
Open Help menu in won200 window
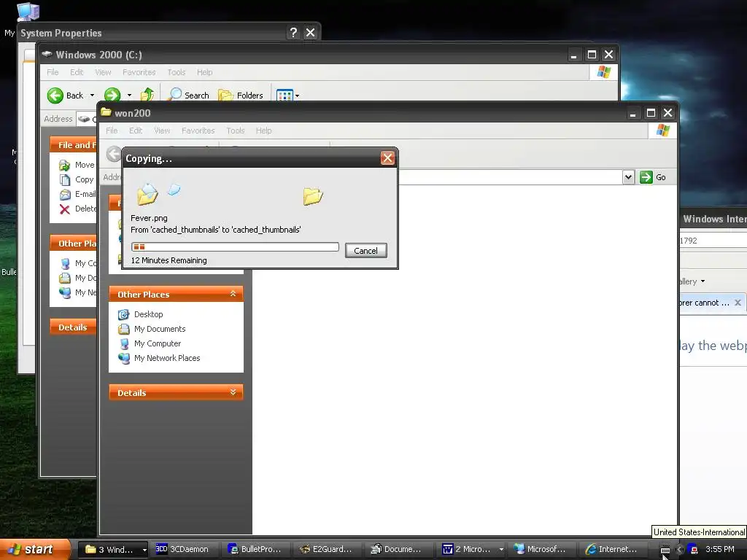tap(264, 131)
